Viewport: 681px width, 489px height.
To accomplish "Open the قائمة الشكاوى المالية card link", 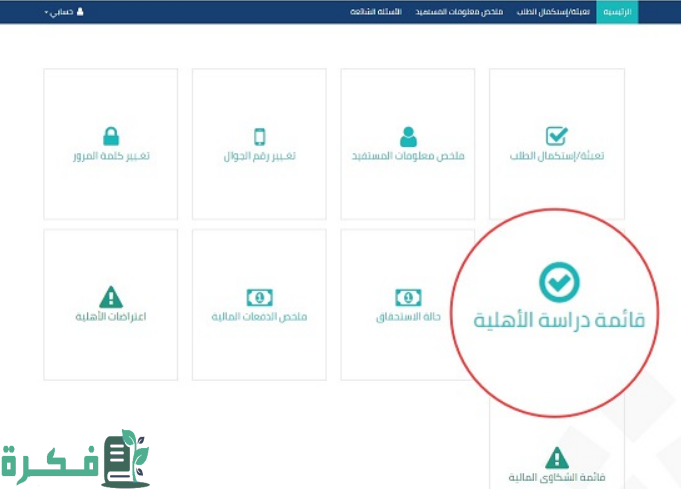I will [557, 477].
